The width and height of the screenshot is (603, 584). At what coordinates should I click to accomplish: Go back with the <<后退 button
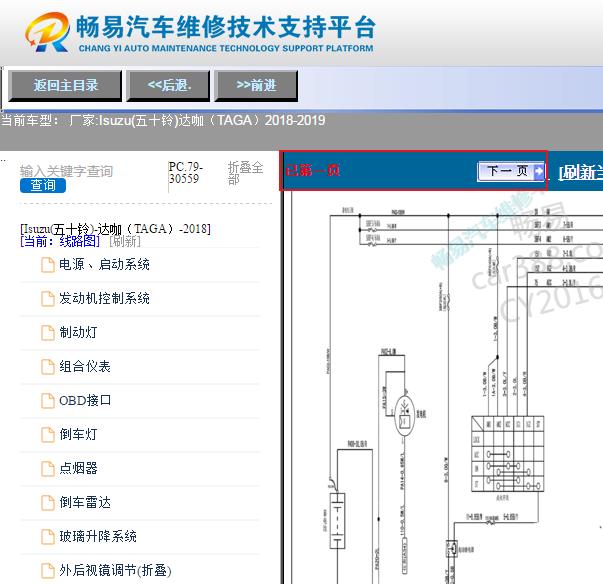click(168, 86)
